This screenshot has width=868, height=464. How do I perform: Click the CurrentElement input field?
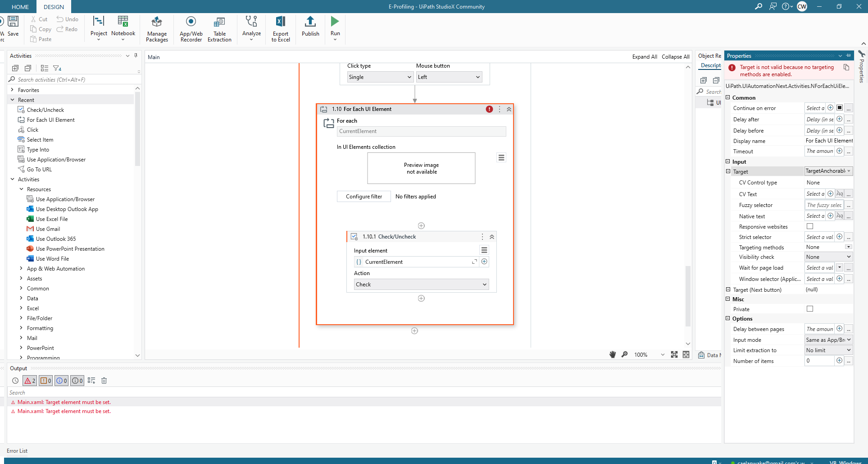421,131
